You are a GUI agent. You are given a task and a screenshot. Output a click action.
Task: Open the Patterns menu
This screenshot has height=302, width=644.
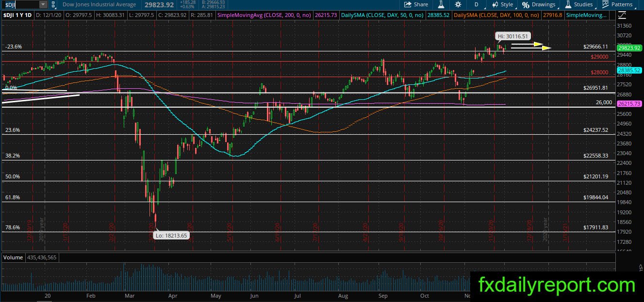coord(617,4)
